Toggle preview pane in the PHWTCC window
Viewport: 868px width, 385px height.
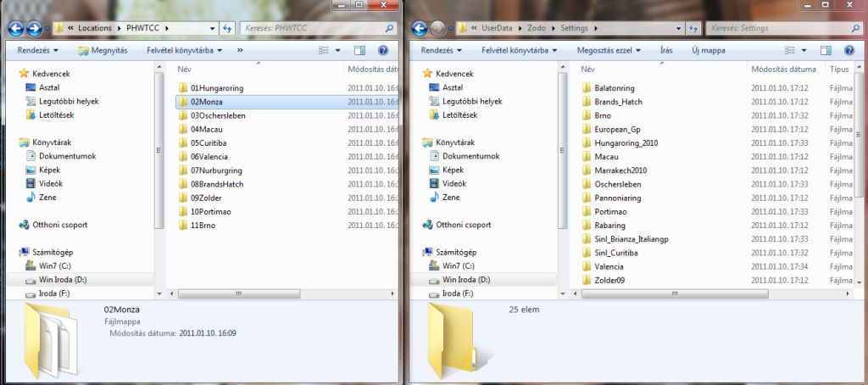tap(359, 50)
